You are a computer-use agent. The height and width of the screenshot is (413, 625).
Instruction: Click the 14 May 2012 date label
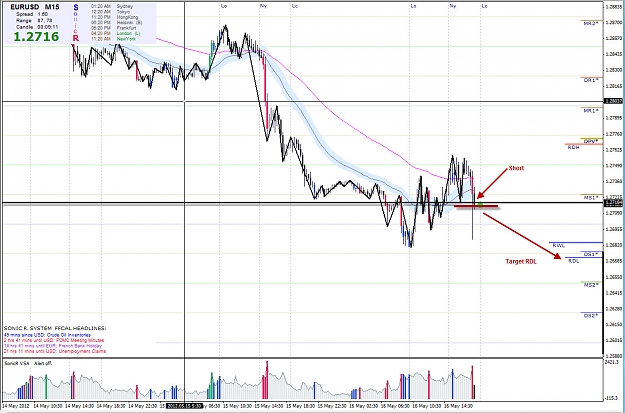15,406
